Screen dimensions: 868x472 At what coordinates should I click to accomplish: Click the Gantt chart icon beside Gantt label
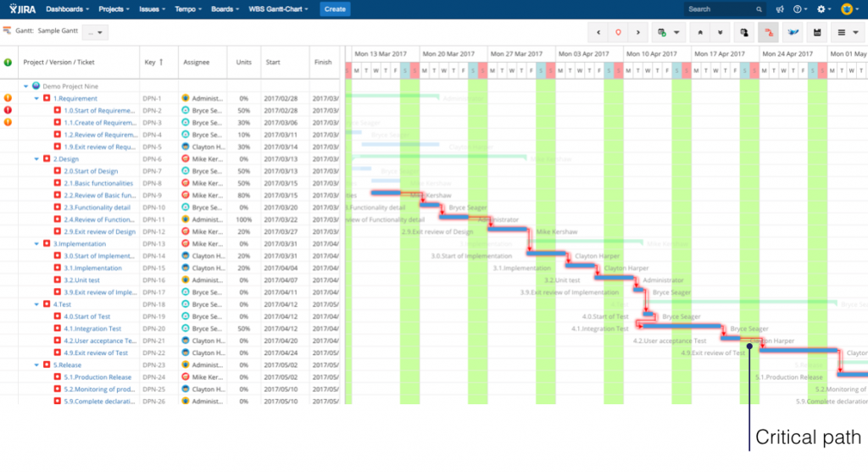click(7, 31)
